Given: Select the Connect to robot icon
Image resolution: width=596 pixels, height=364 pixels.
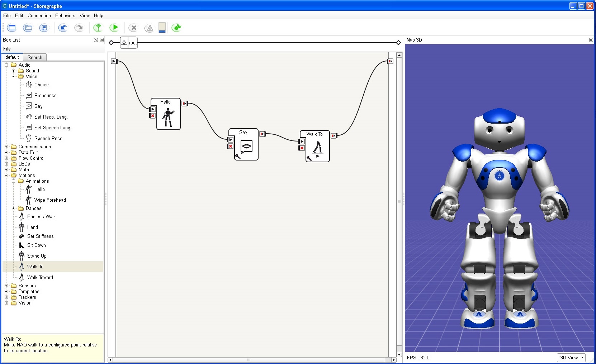Looking at the screenshot, I should (97, 28).
